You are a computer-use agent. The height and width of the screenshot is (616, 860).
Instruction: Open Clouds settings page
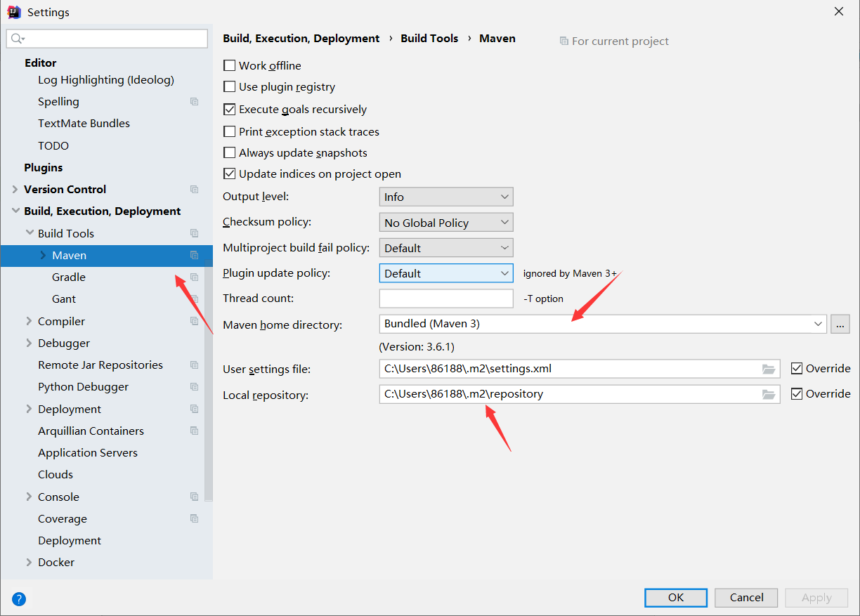click(x=56, y=475)
